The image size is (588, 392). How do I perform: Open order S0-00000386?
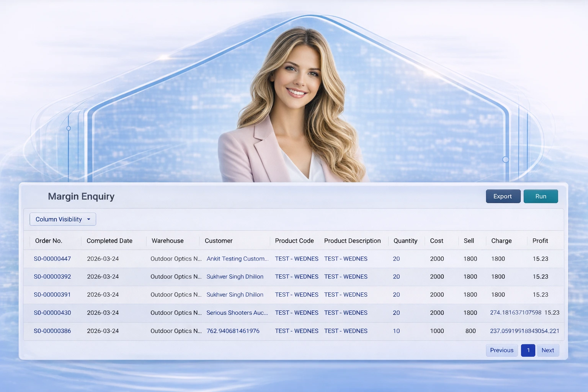pyautogui.click(x=52, y=331)
